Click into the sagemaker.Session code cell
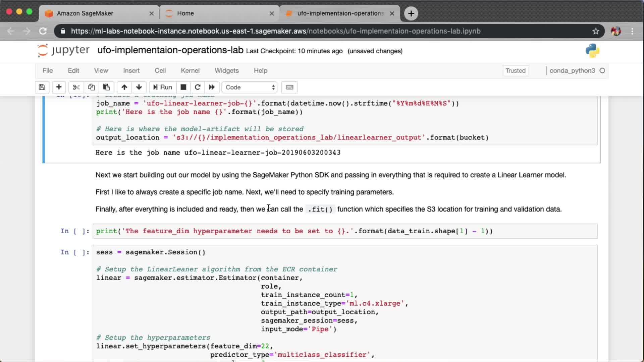The width and height of the screenshot is (644, 362). [335, 252]
